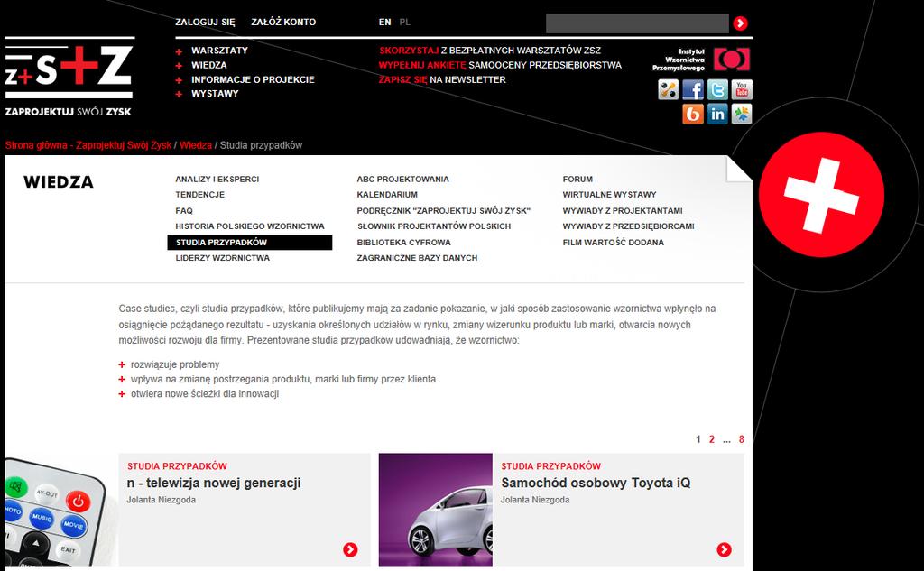924x571 pixels.
Task: Open WIRTUALNE WYSTAWY submenu item
Action: pos(609,195)
